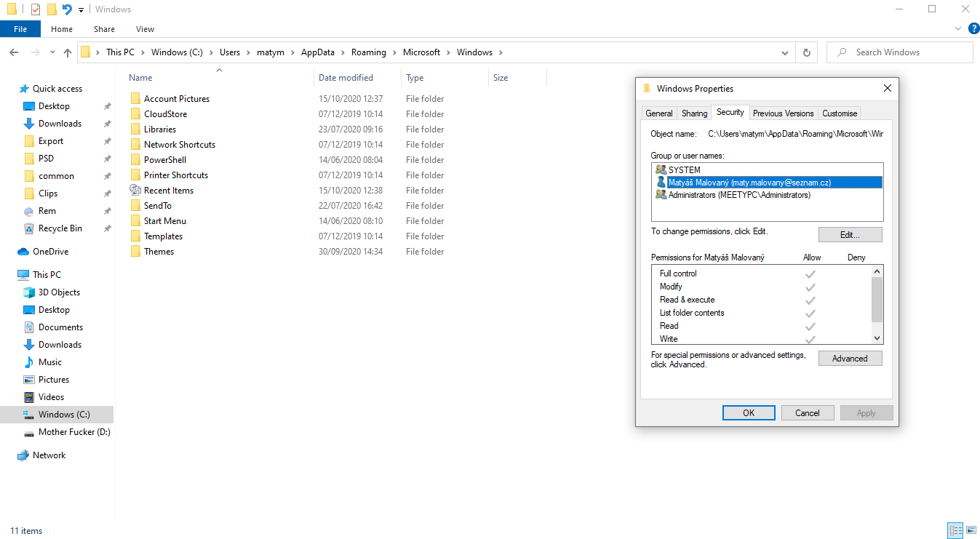Select details view icon in status bar
Image resolution: width=980 pixels, height=539 pixels.
pos(955,530)
